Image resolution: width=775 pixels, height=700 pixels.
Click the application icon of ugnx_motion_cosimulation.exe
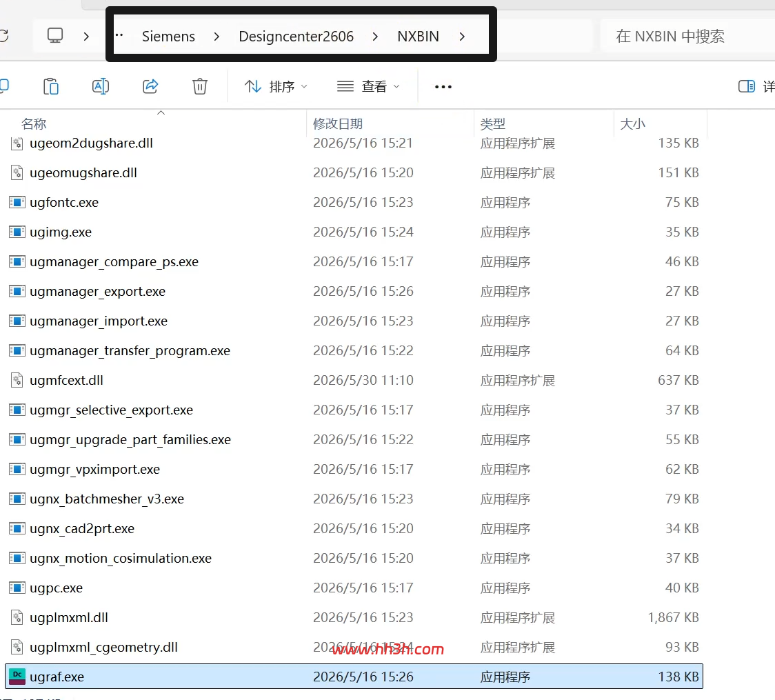(17, 558)
